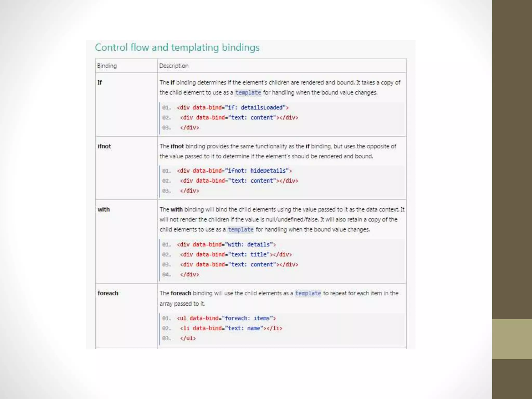Click the foreach binding name cell
The height and width of the screenshot is (399, 532).
(x=108, y=293)
